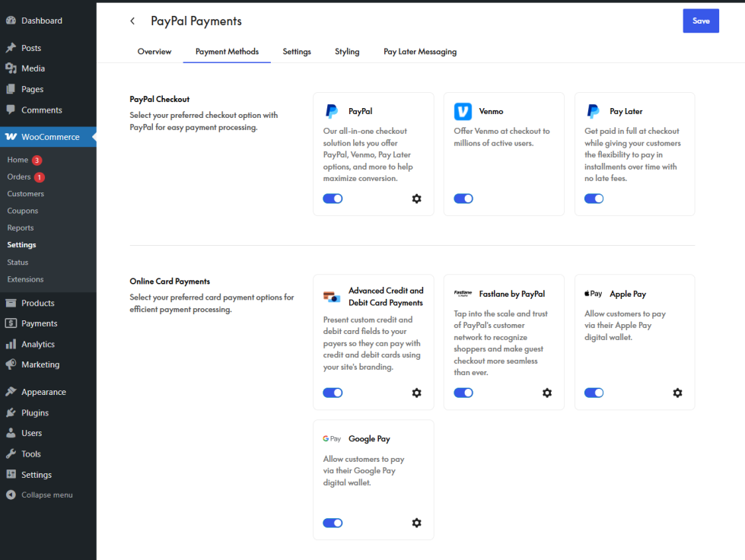Turn off the Pay Later toggle

click(594, 199)
